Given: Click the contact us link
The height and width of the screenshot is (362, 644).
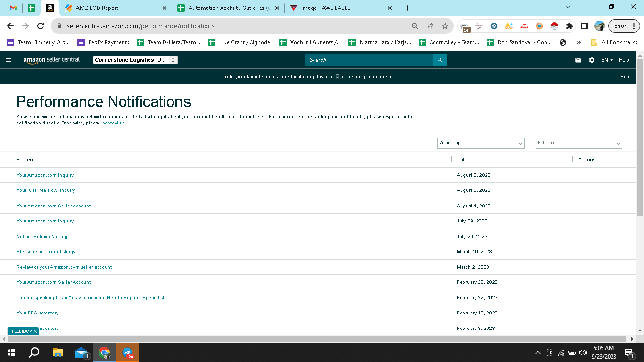Looking at the screenshot, I should pos(114,123).
